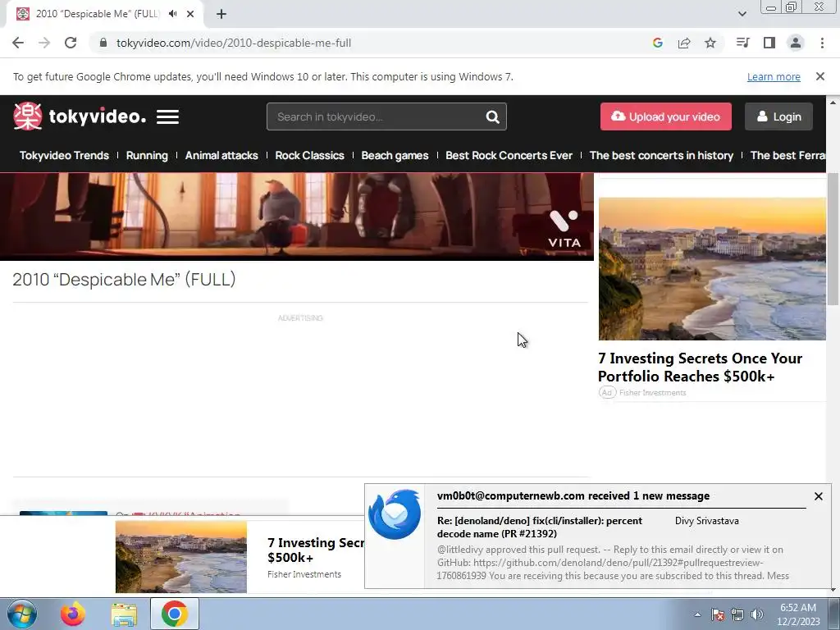Click the padlock site info icon
The height and width of the screenshot is (630, 840).
(x=103, y=43)
